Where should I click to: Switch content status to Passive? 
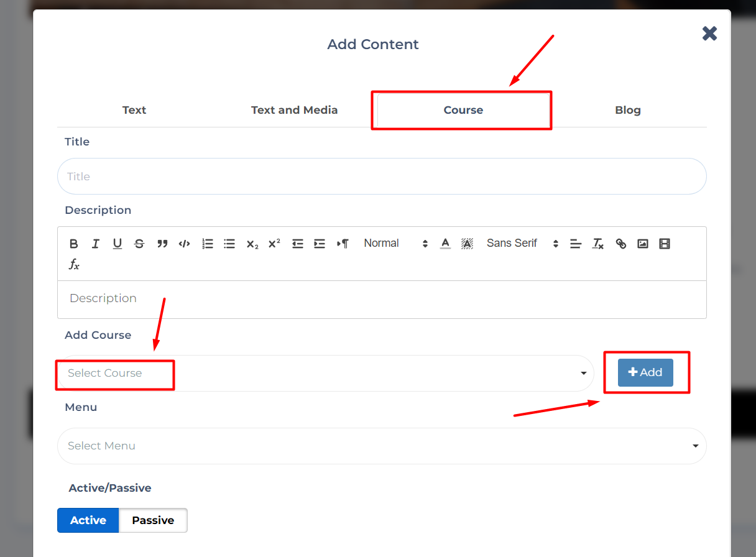coord(153,520)
